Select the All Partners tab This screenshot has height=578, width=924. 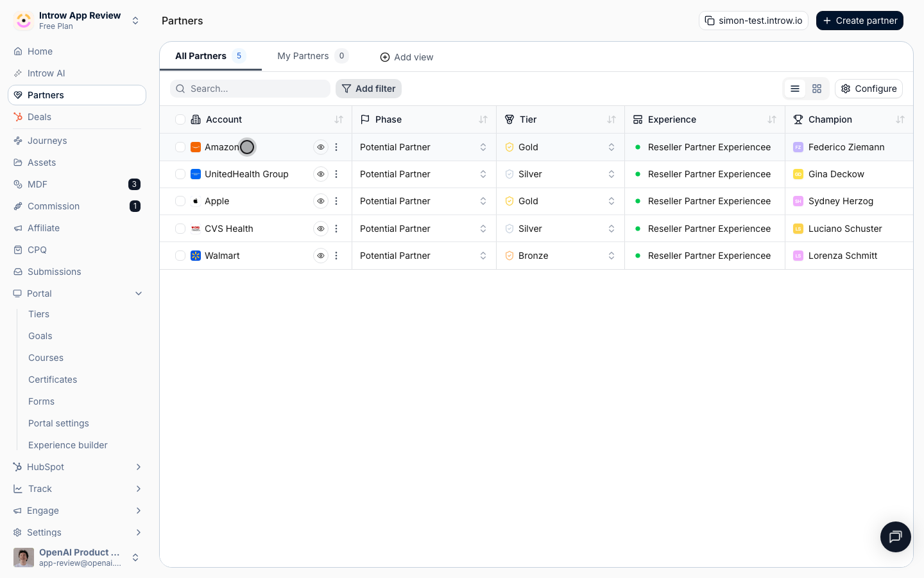click(210, 56)
